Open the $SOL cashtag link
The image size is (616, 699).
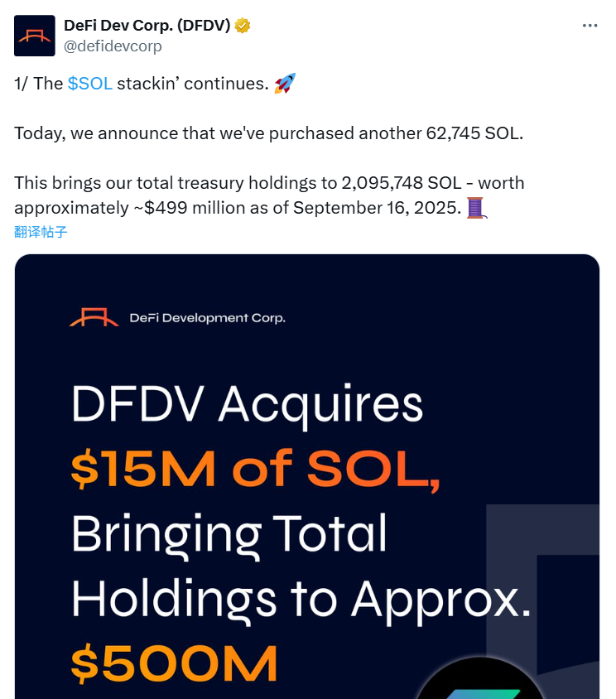coord(89,84)
